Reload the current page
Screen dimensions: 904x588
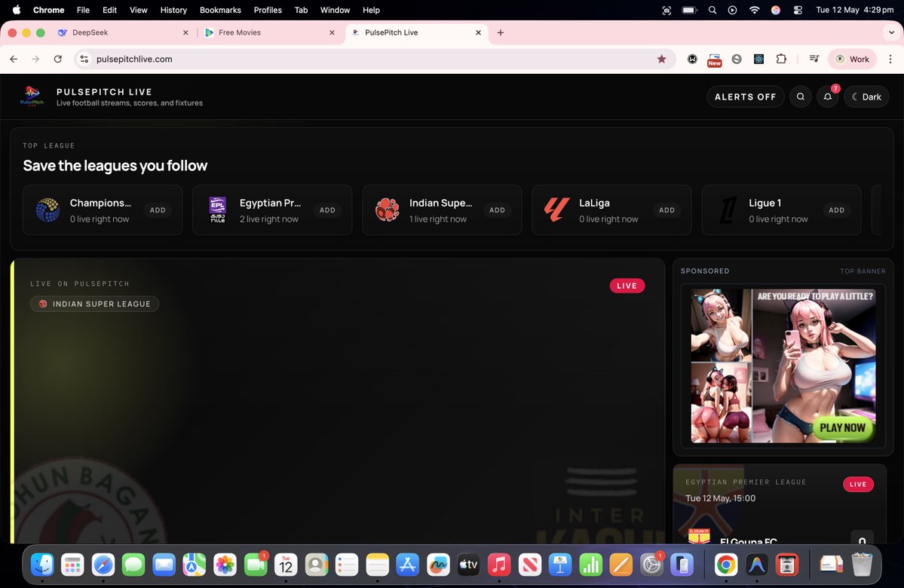click(x=57, y=59)
